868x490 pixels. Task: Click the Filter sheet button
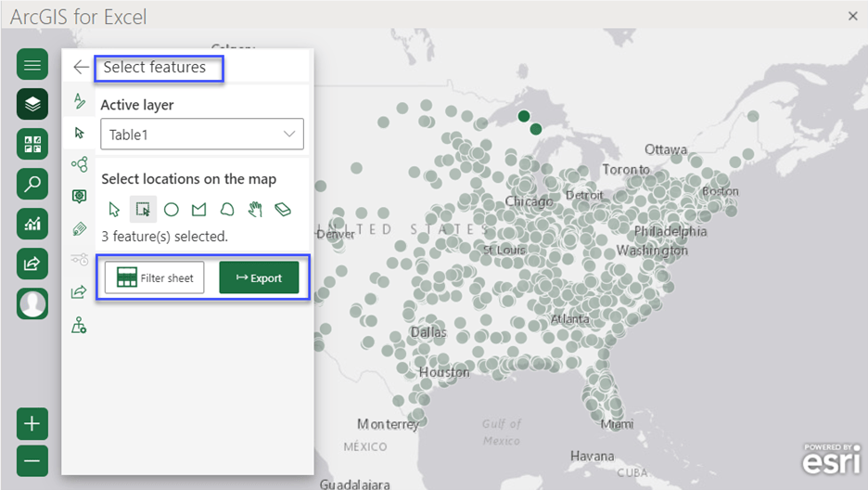pyautogui.click(x=155, y=277)
